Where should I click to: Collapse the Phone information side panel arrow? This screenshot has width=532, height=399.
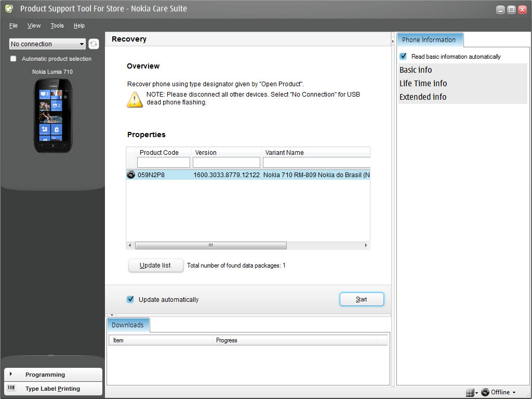393,42
